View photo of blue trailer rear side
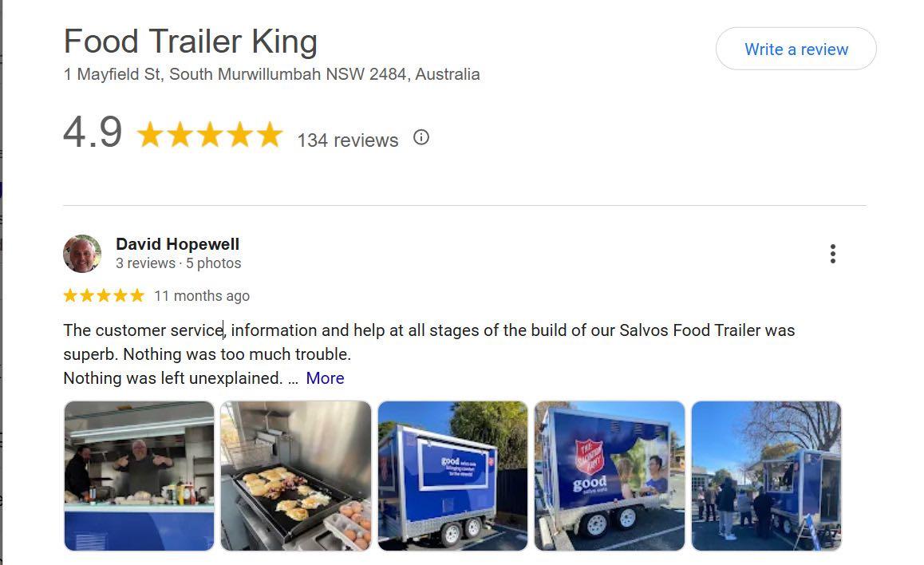This screenshot has width=924, height=565. coord(452,476)
